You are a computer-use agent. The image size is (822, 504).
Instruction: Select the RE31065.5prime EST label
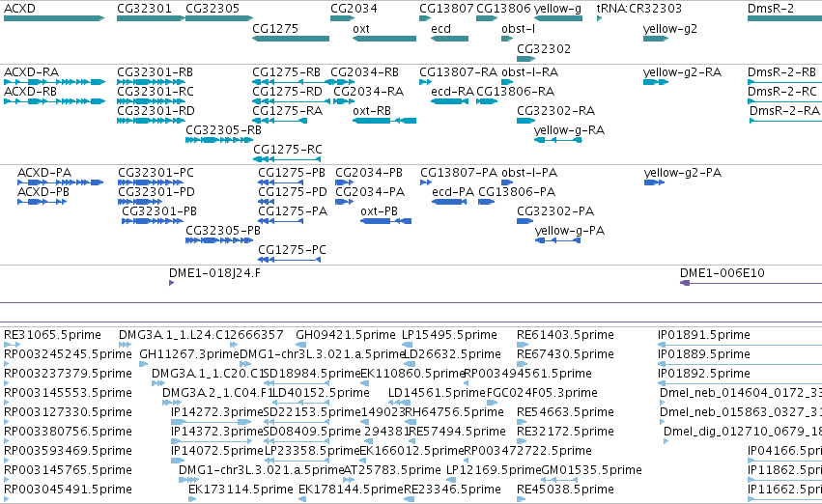coord(52,335)
